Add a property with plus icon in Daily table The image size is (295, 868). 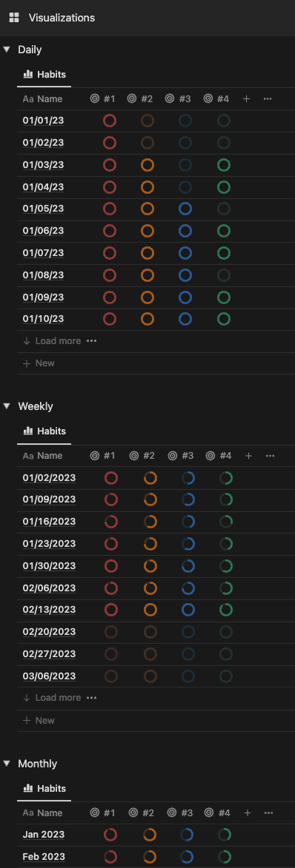[247, 99]
